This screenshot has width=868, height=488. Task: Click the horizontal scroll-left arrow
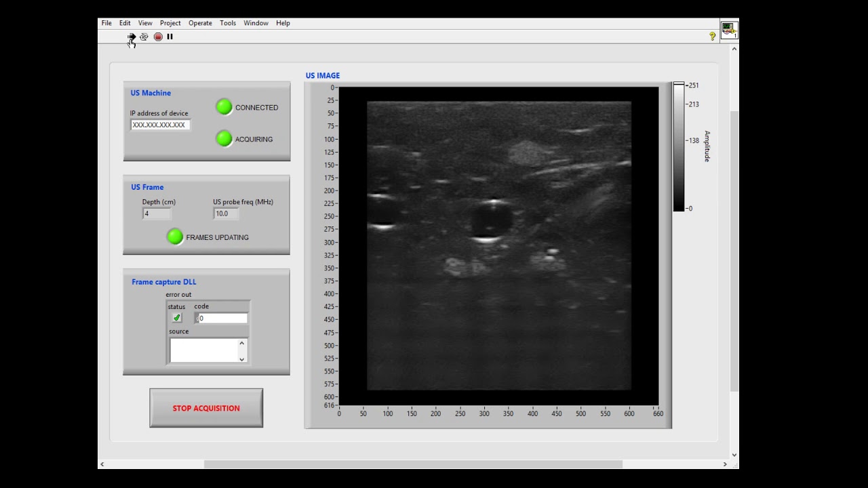102,464
